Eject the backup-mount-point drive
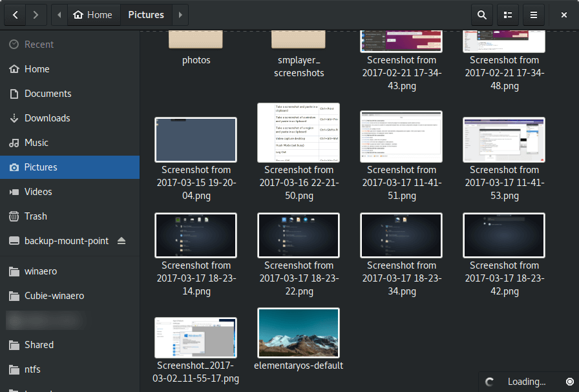This screenshot has width=579, height=392. (x=123, y=241)
